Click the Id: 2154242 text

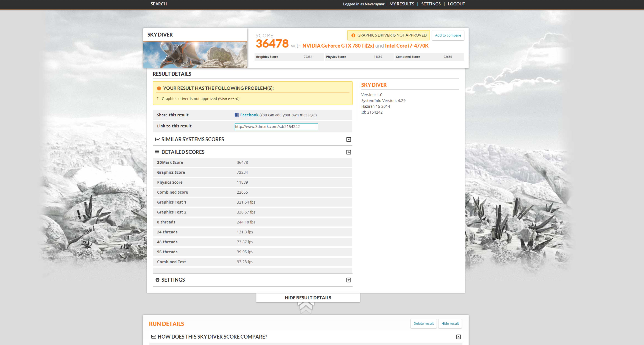(x=372, y=112)
